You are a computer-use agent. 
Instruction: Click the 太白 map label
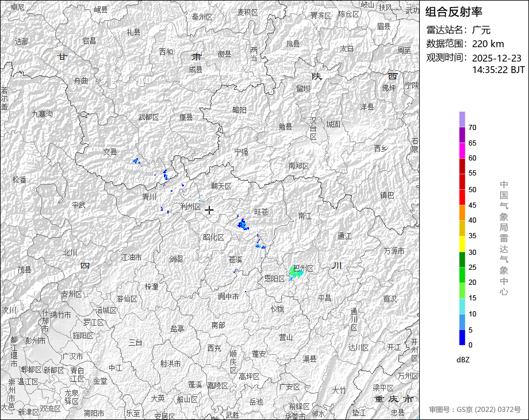click(x=347, y=49)
